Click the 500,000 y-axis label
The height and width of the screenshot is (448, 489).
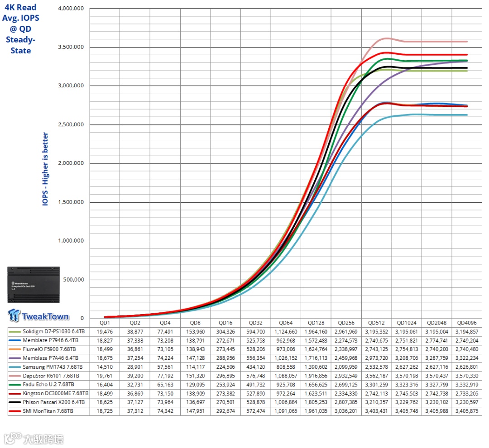[74, 280]
